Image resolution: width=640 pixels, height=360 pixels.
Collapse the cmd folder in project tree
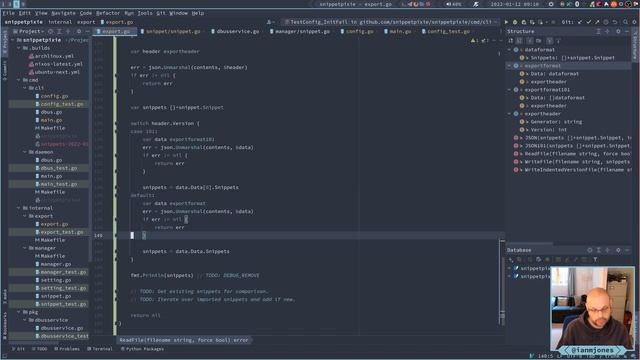click(19, 80)
